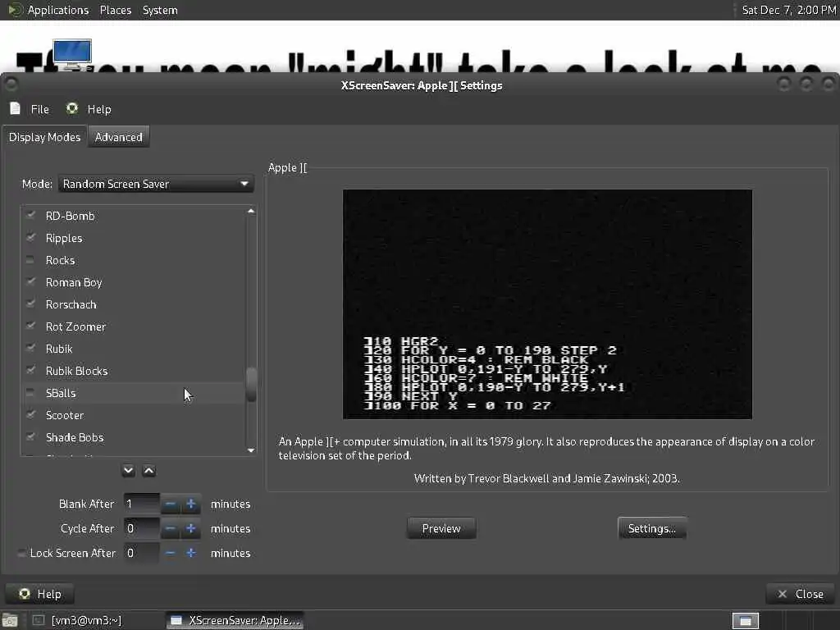This screenshot has width=840, height=630.
Task: Toggle Rubik Blocks checkbox
Action: (31, 370)
